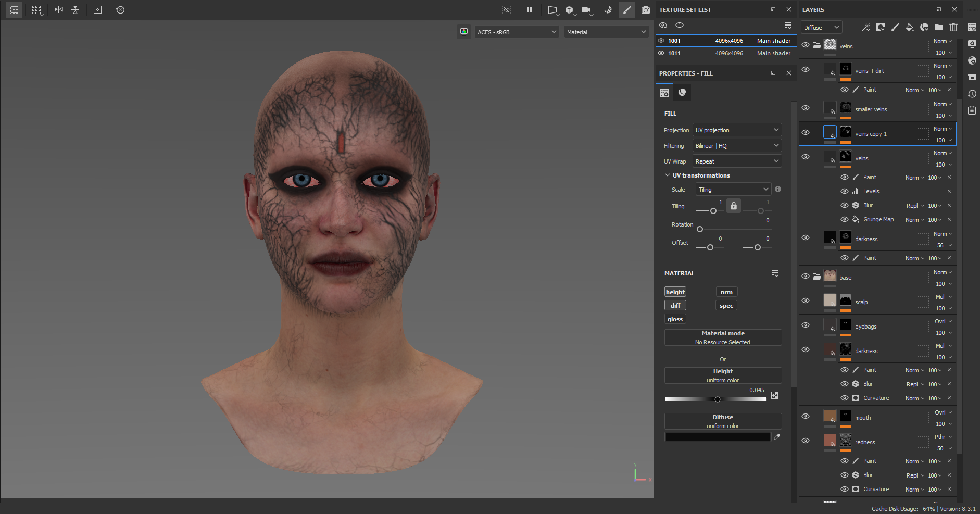The image size is (980, 514).
Task: Toggle visibility of the mouth layer
Action: [806, 417]
